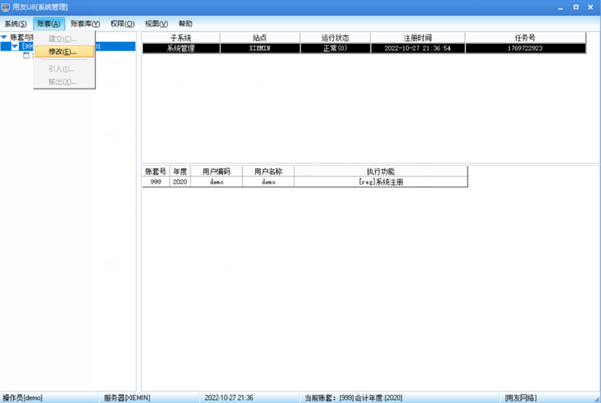Screen dimensions: 601x403
Task: Open the 权限(O) menu
Action: (x=122, y=23)
